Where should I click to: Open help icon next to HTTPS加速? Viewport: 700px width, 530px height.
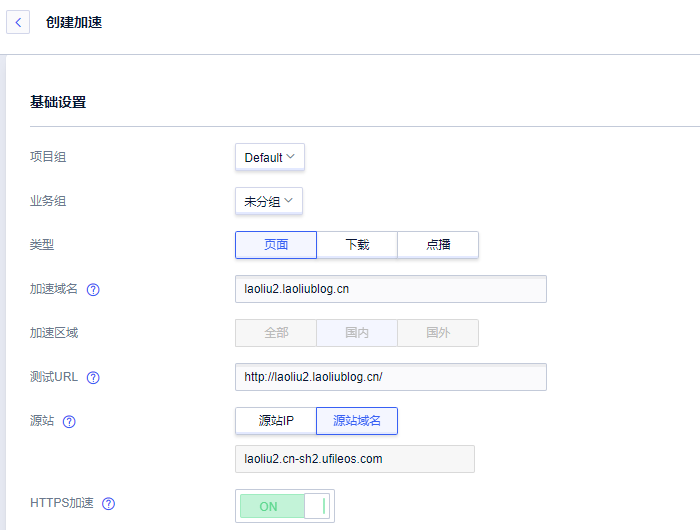coord(108,504)
